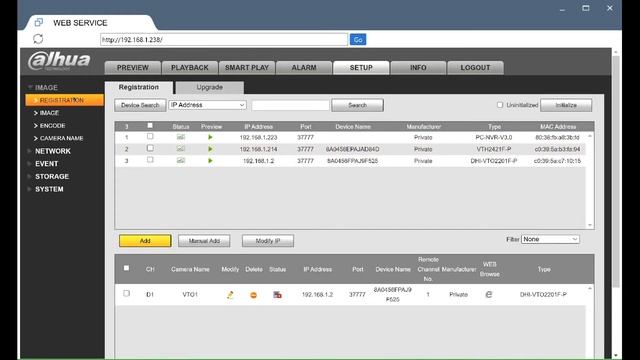
Task: Open the Filter None dropdown
Action: (550, 239)
